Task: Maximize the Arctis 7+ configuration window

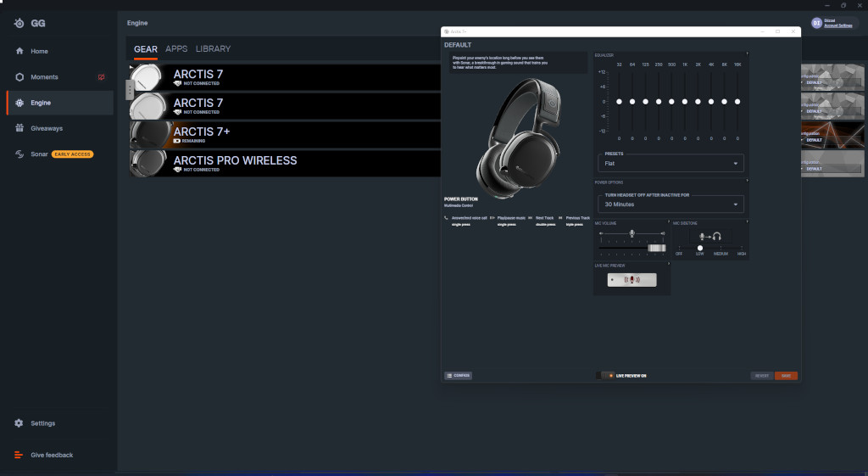Action: [777, 31]
